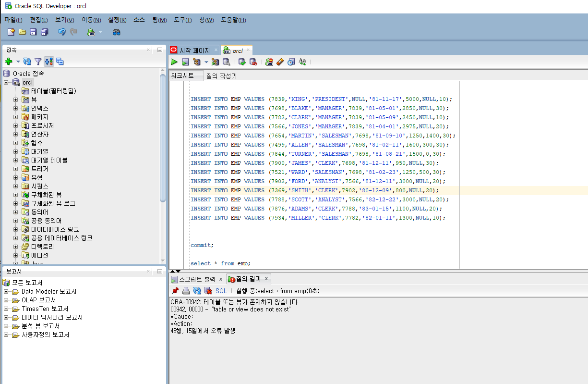Open the new connection plus dropdown arrow
This screenshot has width=588, height=384.
pyautogui.click(x=18, y=62)
